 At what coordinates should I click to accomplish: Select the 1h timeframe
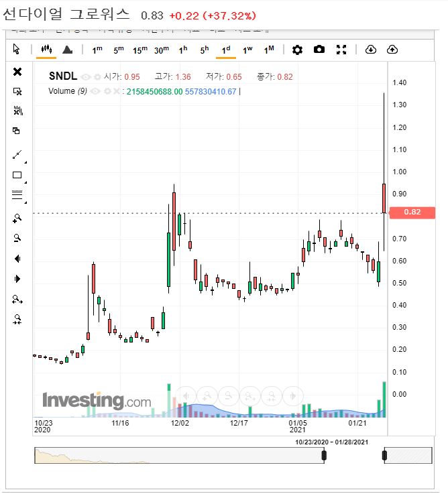pos(183,50)
